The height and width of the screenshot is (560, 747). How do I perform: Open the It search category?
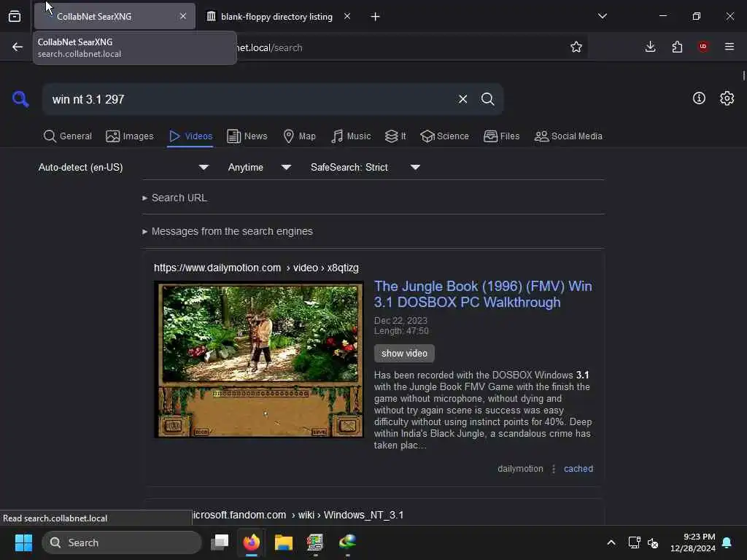pos(395,136)
